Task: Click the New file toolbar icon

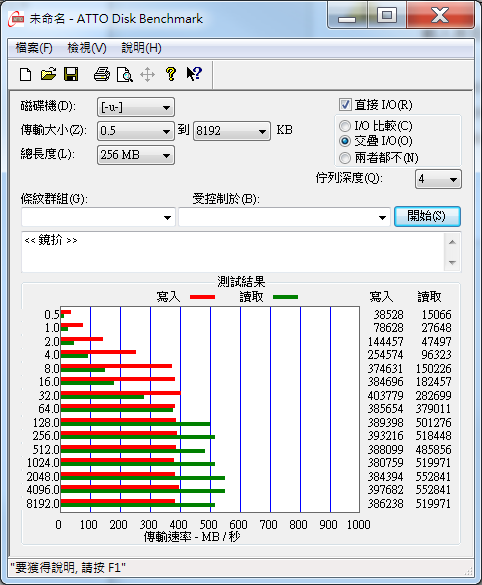Action: tap(25, 75)
